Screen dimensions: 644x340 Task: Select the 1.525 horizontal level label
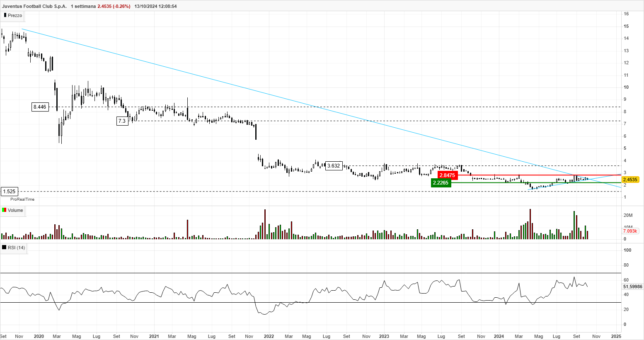tap(9, 192)
